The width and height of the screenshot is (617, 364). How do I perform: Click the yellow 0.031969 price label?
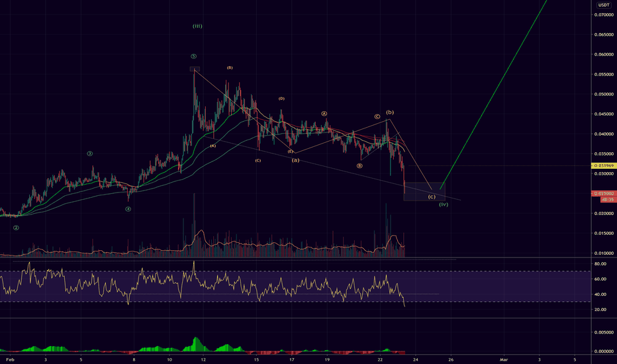tap(604, 165)
